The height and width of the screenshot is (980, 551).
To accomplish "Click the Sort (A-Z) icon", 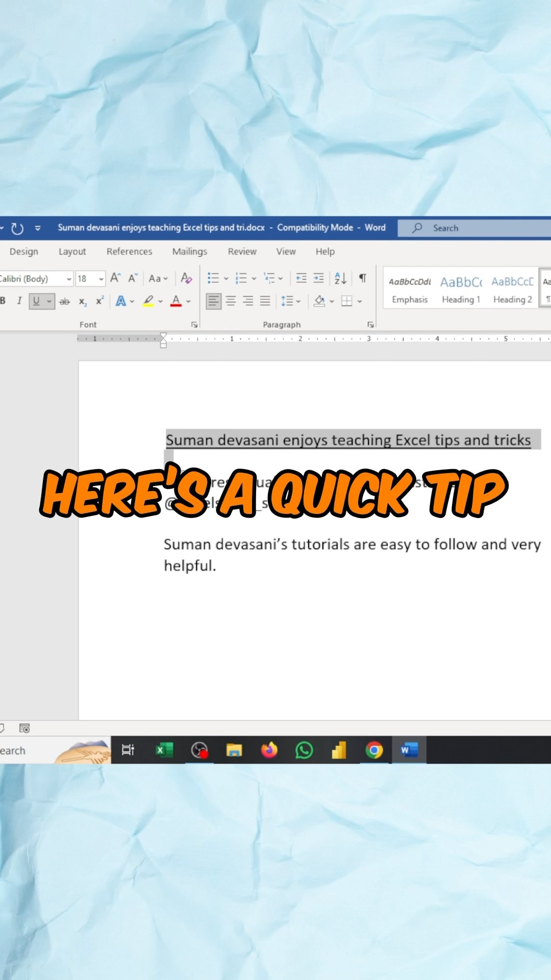I will [340, 278].
